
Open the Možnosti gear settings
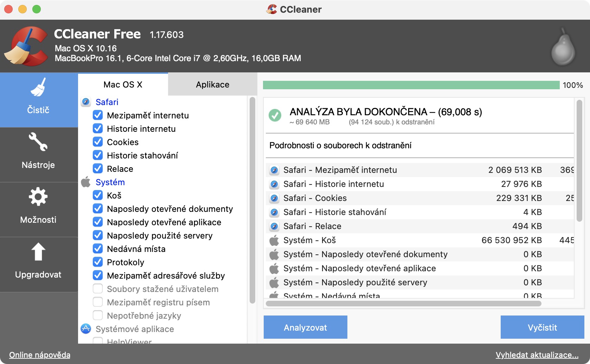(38, 209)
